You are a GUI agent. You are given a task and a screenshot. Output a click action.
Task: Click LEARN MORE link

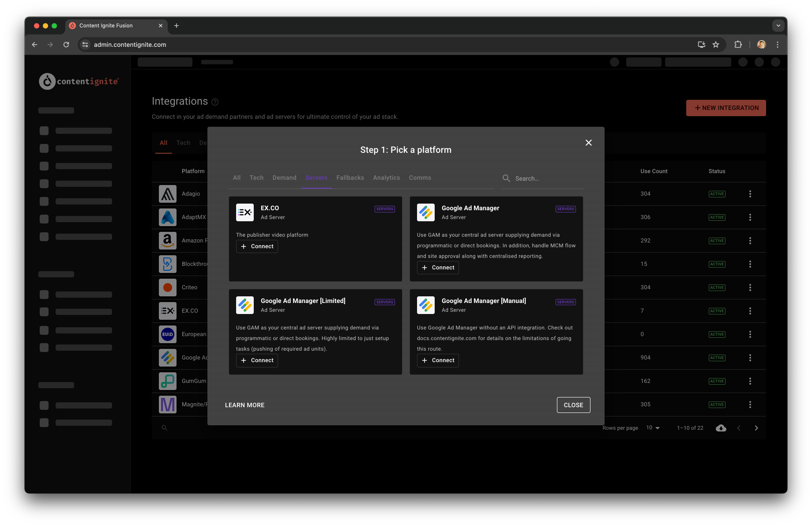pos(244,405)
